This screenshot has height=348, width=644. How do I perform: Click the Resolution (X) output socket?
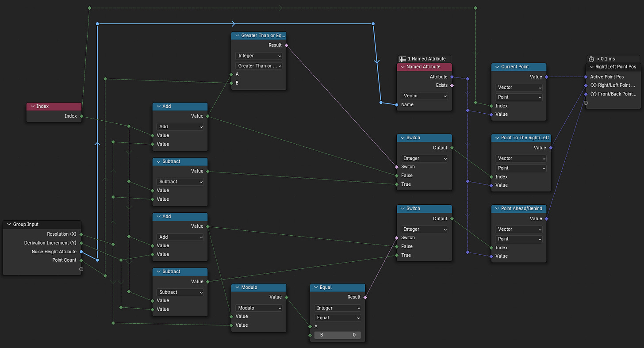tap(81, 234)
